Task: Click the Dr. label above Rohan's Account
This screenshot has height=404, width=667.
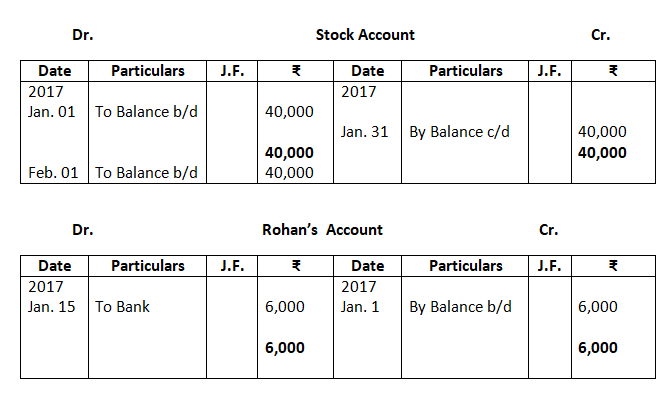Action: point(83,230)
